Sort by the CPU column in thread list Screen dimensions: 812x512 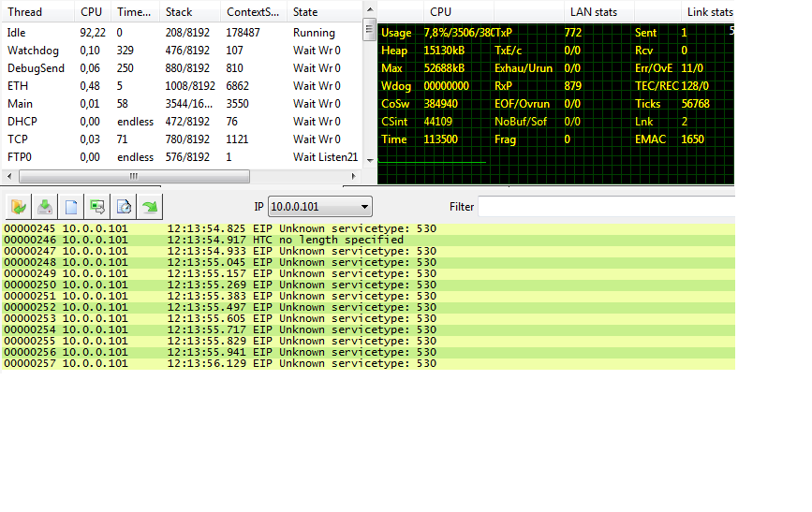(91, 12)
